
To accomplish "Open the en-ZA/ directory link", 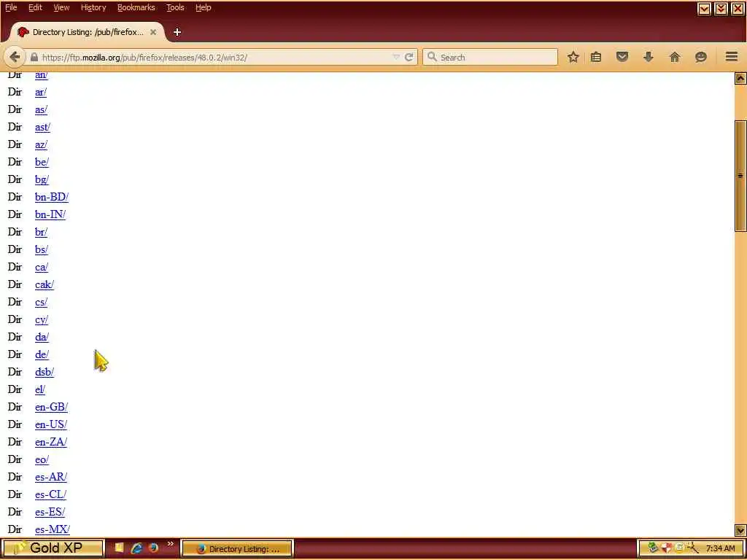I will point(50,442).
